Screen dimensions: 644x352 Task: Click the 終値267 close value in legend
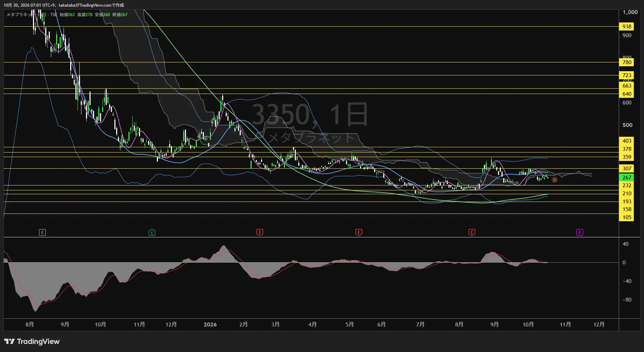point(120,15)
